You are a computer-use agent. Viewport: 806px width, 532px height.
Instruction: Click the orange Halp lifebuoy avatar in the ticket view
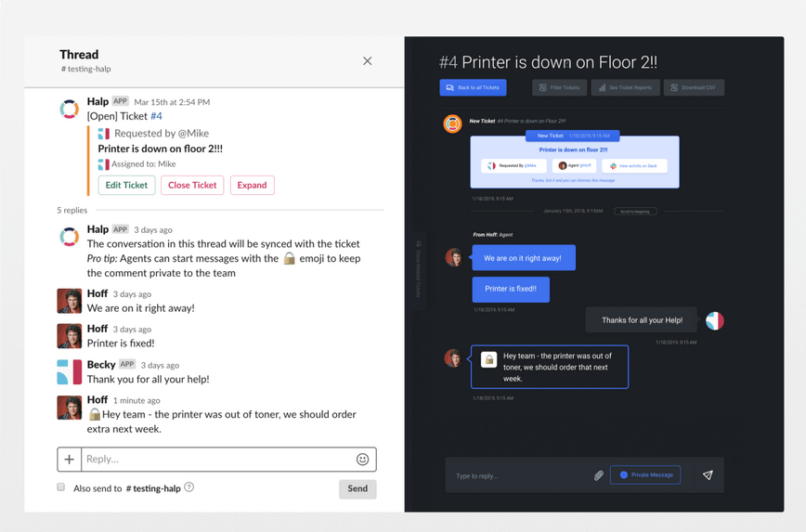[453, 123]
